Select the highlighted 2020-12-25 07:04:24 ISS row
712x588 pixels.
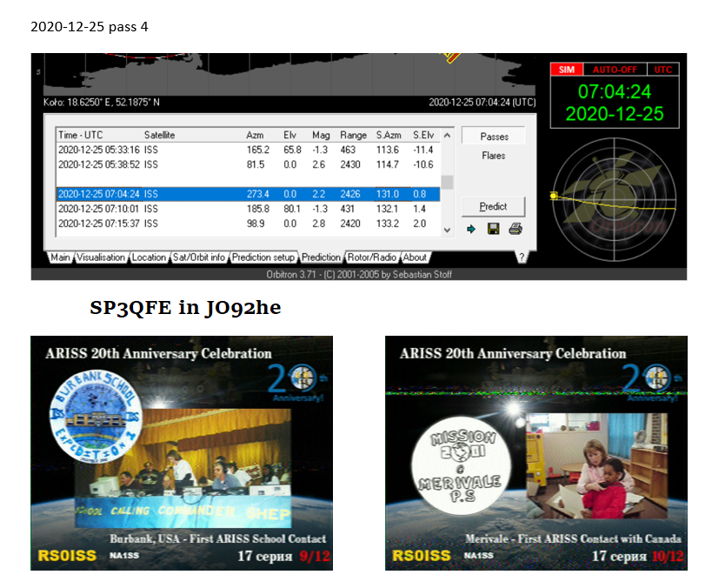point(248,194)
